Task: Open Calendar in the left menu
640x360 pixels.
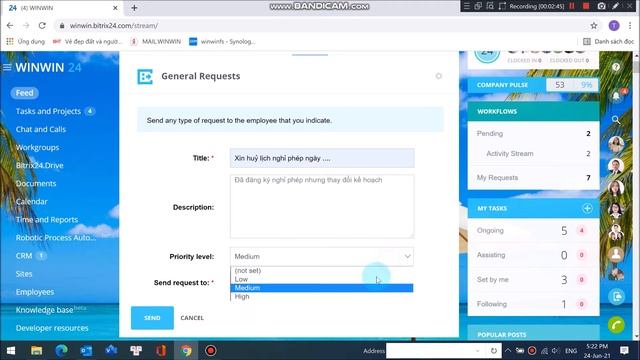Action: (31, 202)
